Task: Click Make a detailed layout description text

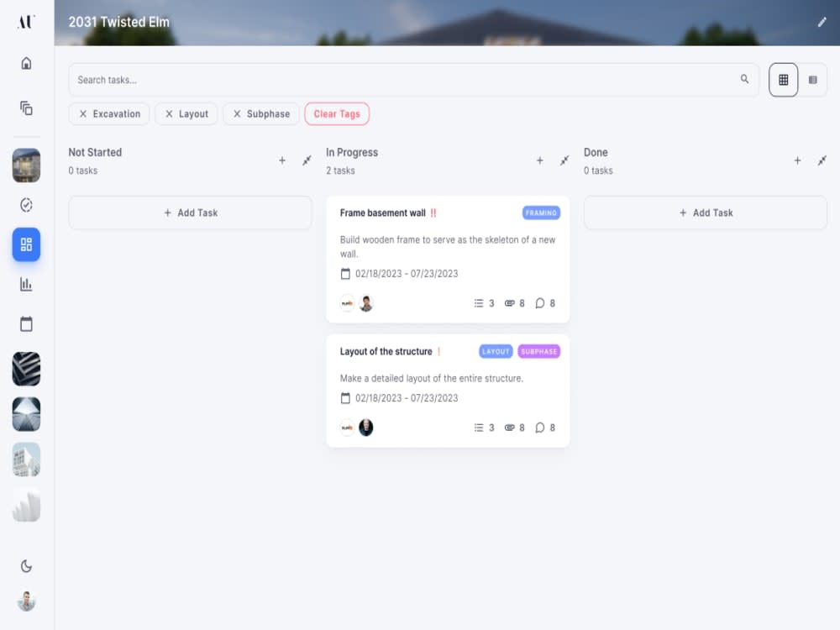Action: pos(431,378)
